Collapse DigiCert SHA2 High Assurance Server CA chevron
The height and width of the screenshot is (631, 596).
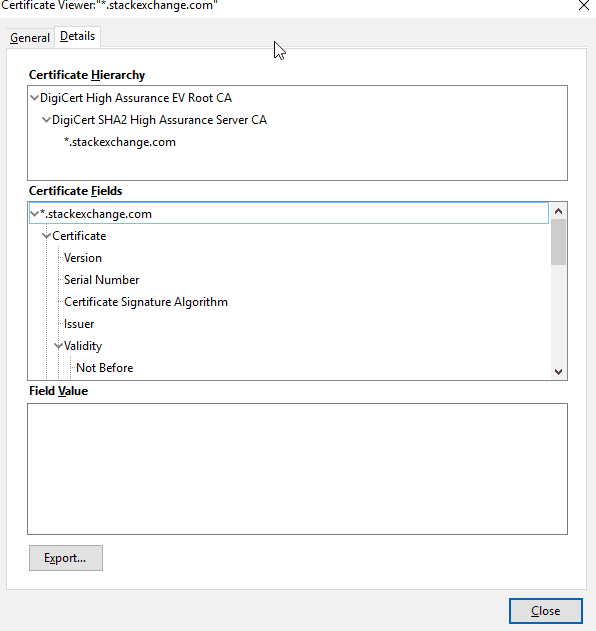(47, 120)
